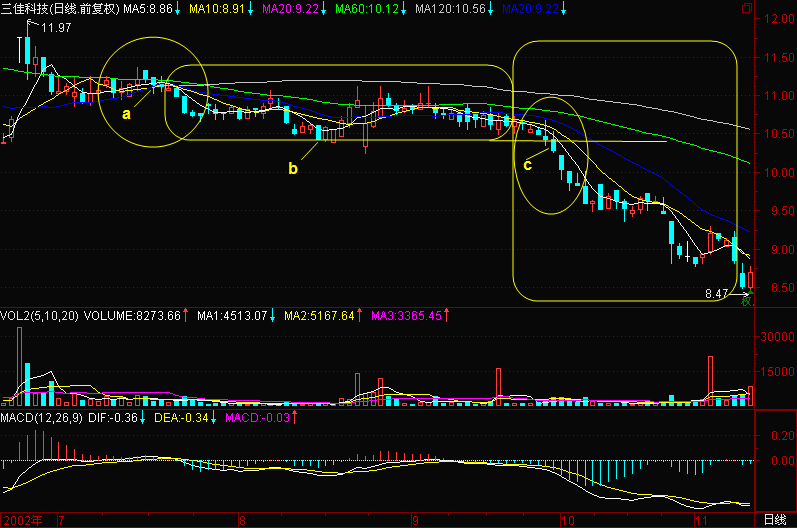Screen dimensions: 797x528
Task: Click the MA10 down arrow indicator
Action: click(x=251, y=9)
